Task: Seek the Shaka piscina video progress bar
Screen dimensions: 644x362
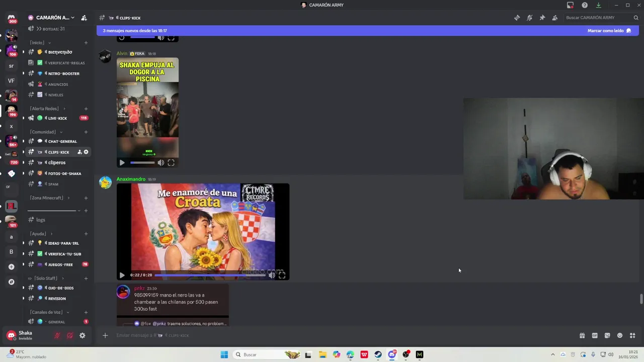Action: [142, 162]
